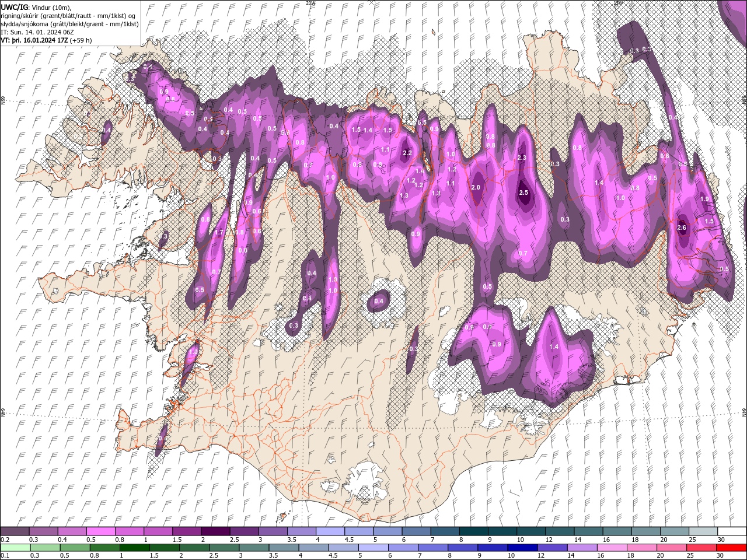Screen dimensions: 747x560
Task: Pick the darkest purple 2–2.5 swatch in upper scale
Action: tap(215, 531)
